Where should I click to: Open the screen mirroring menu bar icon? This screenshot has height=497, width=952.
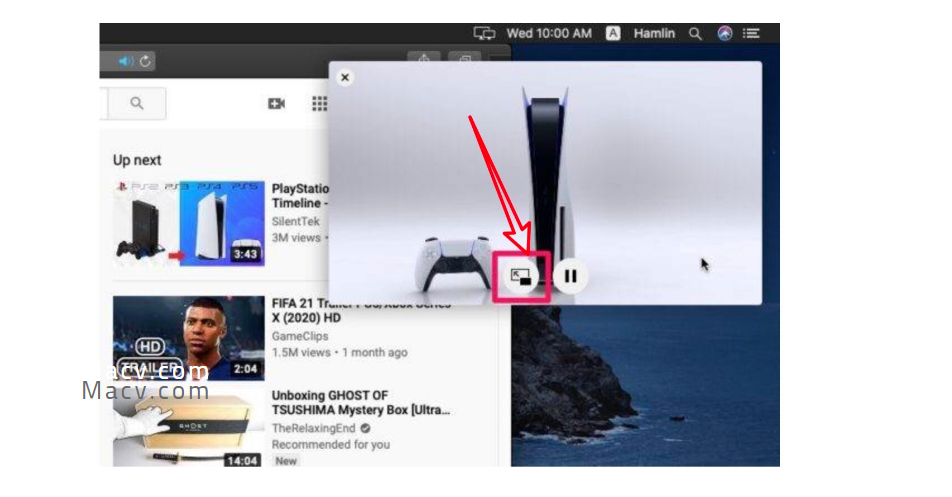coord(484,33)
